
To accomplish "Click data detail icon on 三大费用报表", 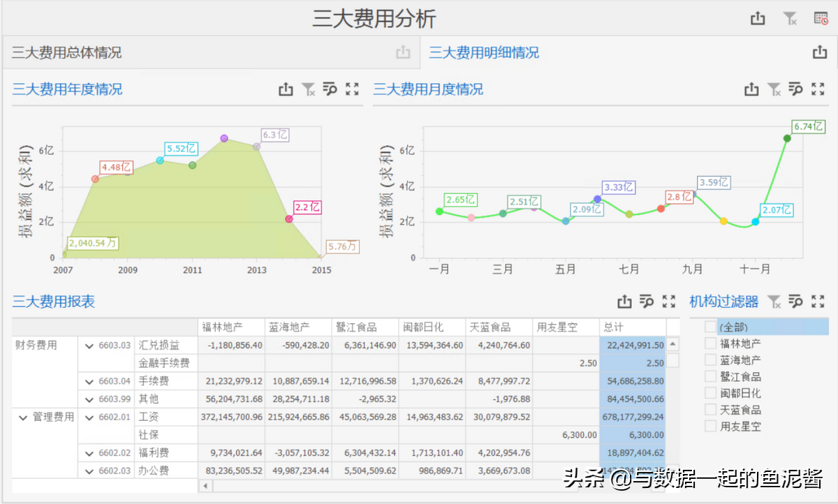I will click(x=646, y=302).
